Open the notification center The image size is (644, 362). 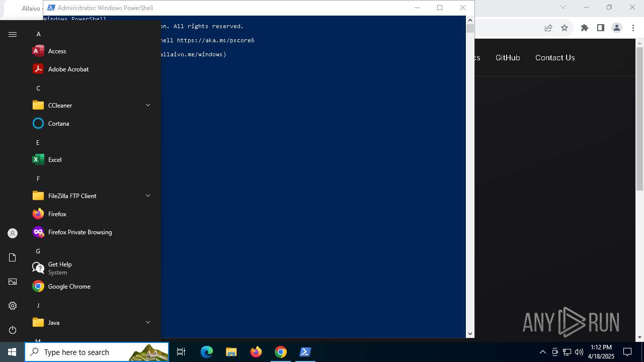coord(627,352)
